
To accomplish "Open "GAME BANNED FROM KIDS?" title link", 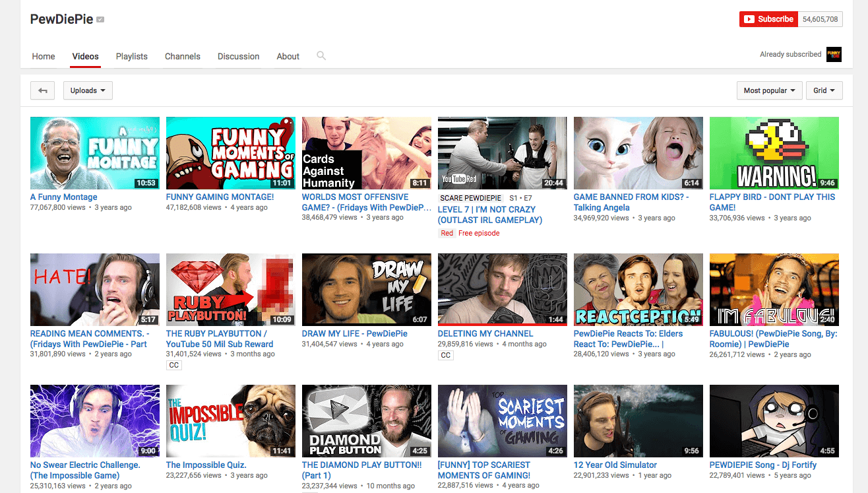I will (631, 202).
